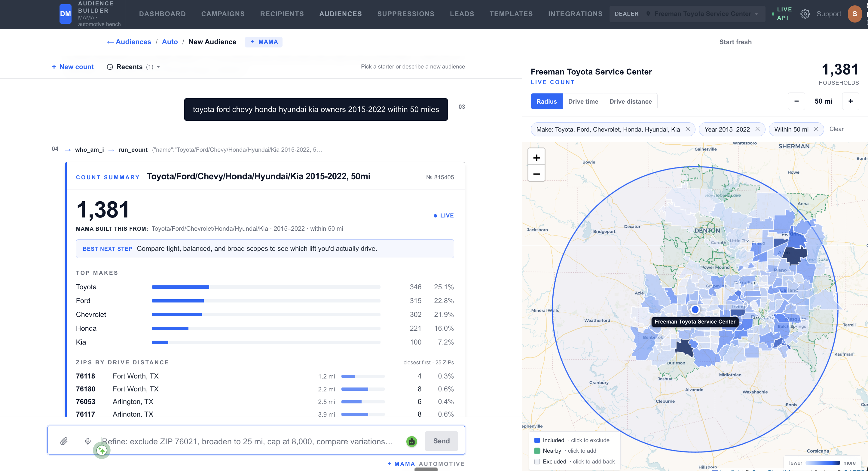
Task: Click the dealer location marker on map
Action: click(x=695, y=309)
